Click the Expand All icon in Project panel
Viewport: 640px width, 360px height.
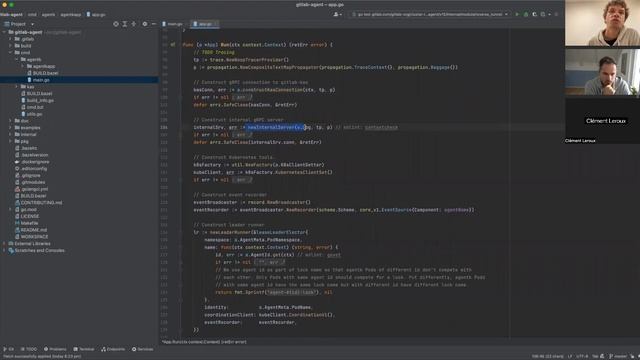tap(125, 24)
